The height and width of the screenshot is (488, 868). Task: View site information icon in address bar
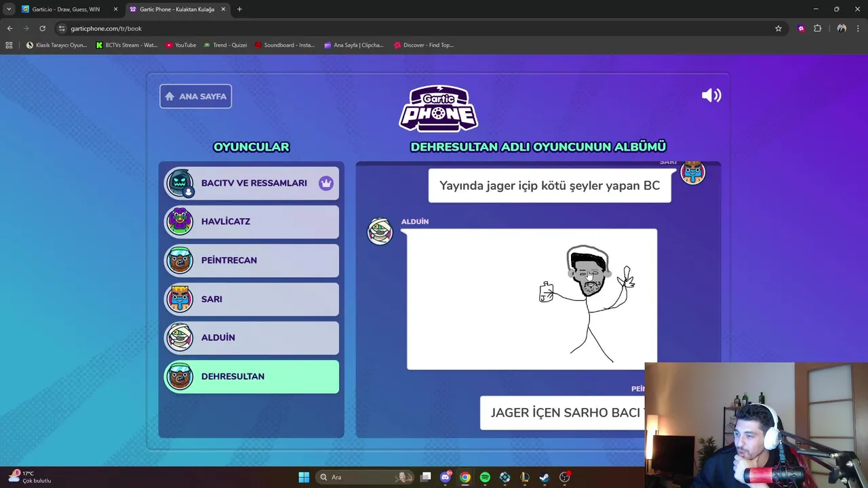pos(62,28)
